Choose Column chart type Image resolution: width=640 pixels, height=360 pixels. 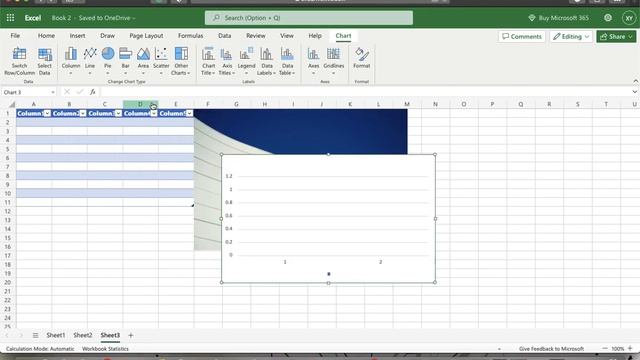[x=71, y=61]
